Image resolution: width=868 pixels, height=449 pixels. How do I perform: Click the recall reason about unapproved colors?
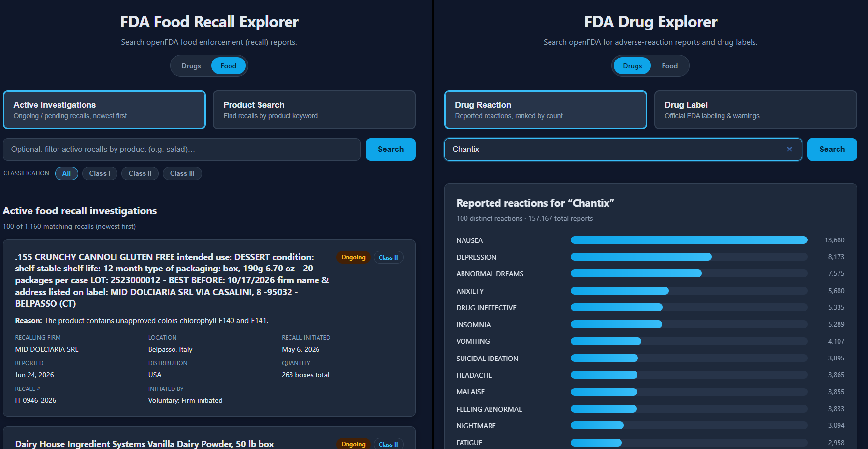point(142,321)
